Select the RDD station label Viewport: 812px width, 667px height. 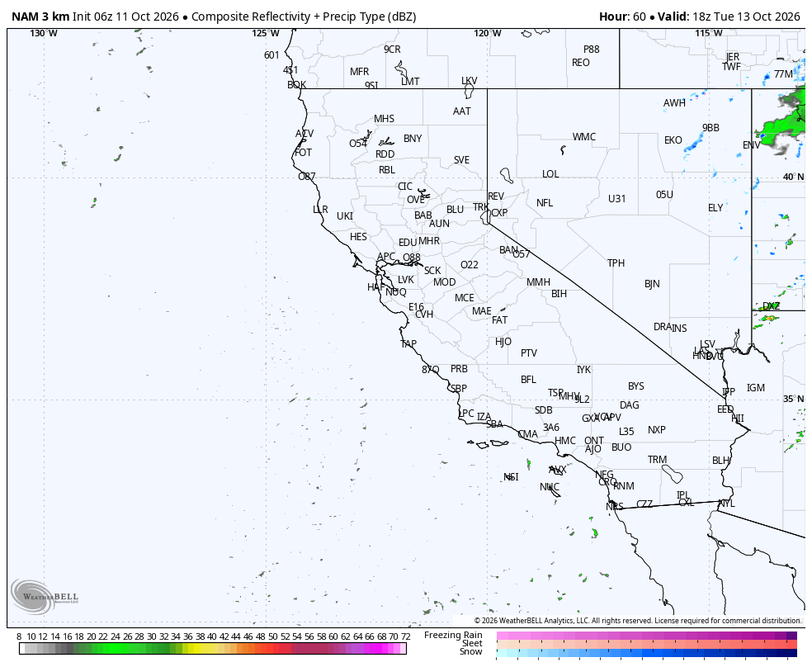(x=385, y=154)
